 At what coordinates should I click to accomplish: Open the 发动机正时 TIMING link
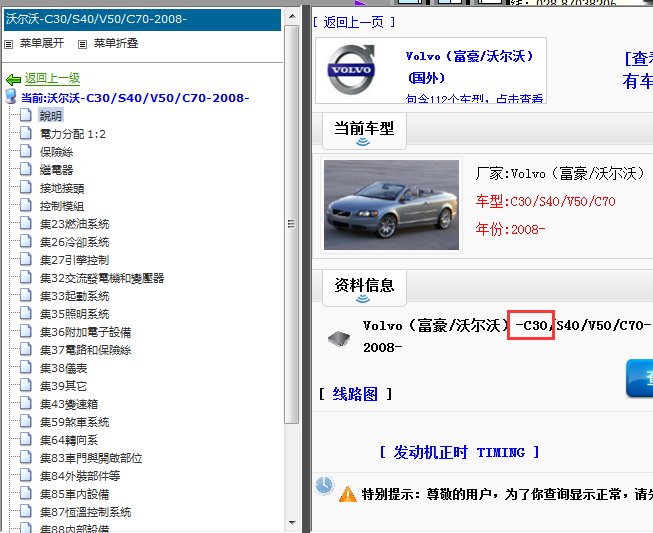(459, 452)
